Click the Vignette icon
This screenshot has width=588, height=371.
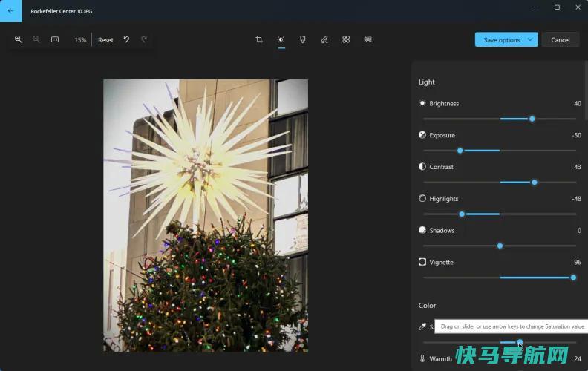422,262
